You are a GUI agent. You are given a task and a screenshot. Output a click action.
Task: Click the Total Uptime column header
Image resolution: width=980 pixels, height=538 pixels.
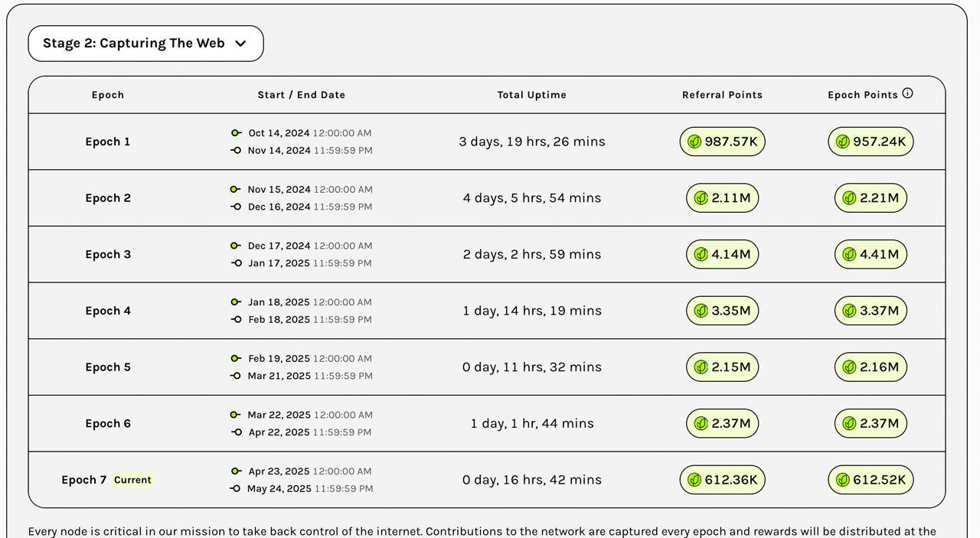click(x=532, y=95)
